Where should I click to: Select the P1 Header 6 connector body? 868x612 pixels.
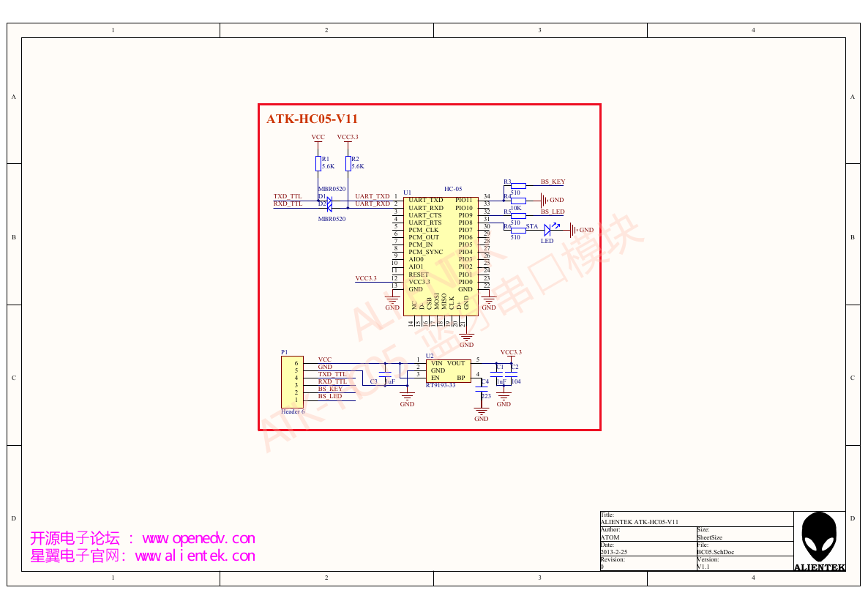pos(292,382)
